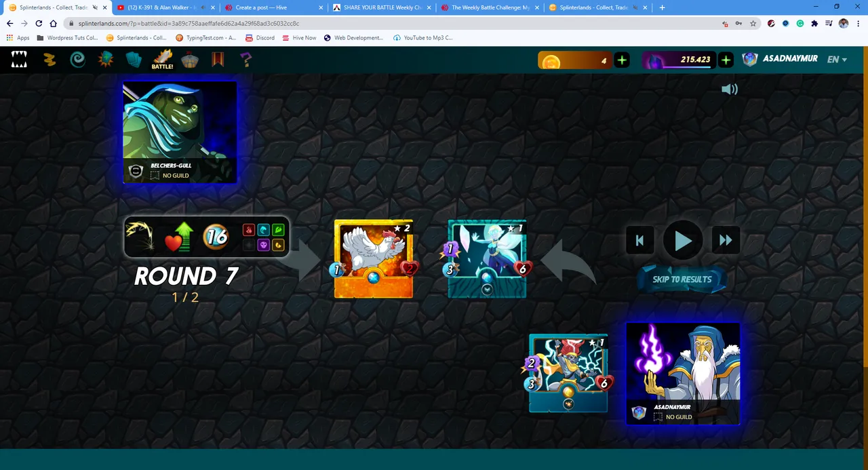Screen dimensions: 868x470
Task: Click the green earth splinter icon
Action: [x=278, y=230]
